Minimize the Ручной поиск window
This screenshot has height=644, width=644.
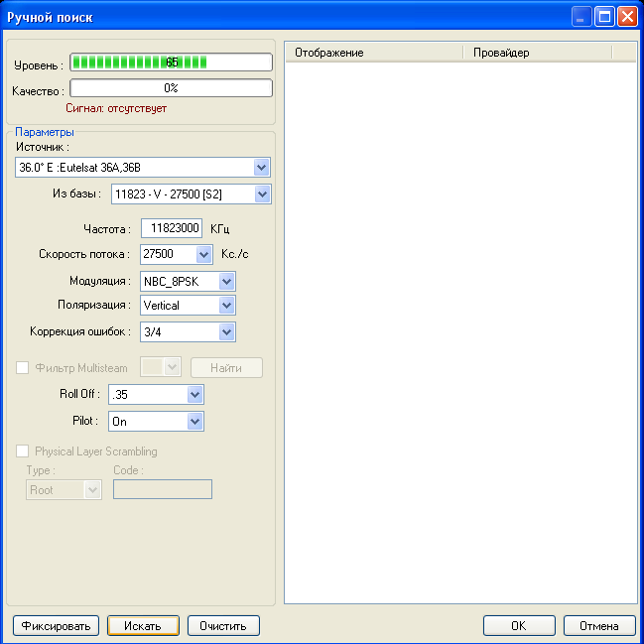[581, 17]
